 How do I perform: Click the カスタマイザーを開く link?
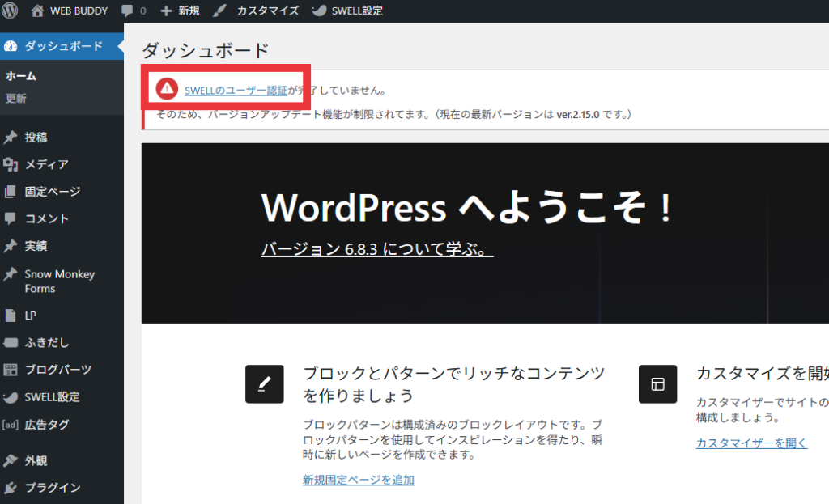point(751,443)
